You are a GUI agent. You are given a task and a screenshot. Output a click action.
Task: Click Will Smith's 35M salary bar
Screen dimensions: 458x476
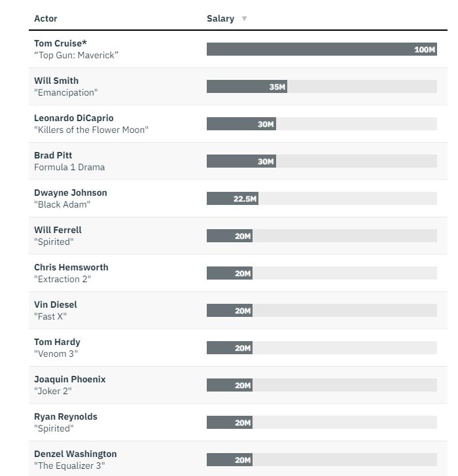pos(247,86)
